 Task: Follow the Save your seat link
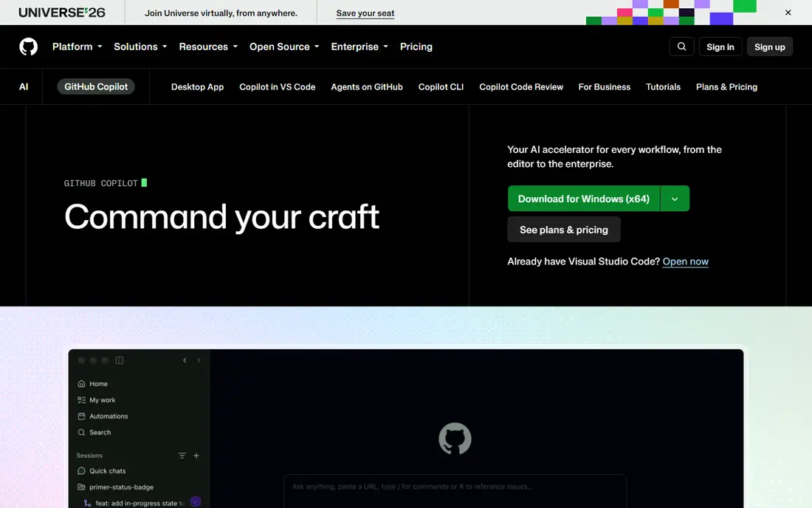tap(365, 13)
